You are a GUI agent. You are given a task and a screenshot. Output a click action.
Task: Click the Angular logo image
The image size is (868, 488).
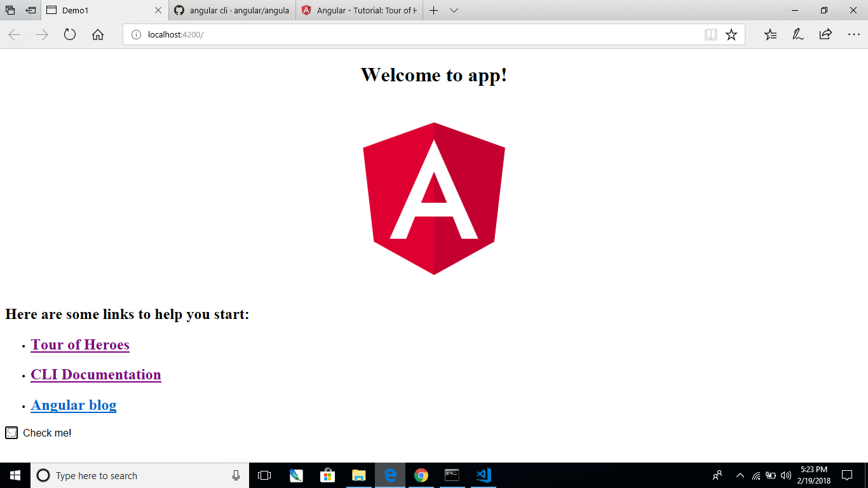(x=434, y=199)
